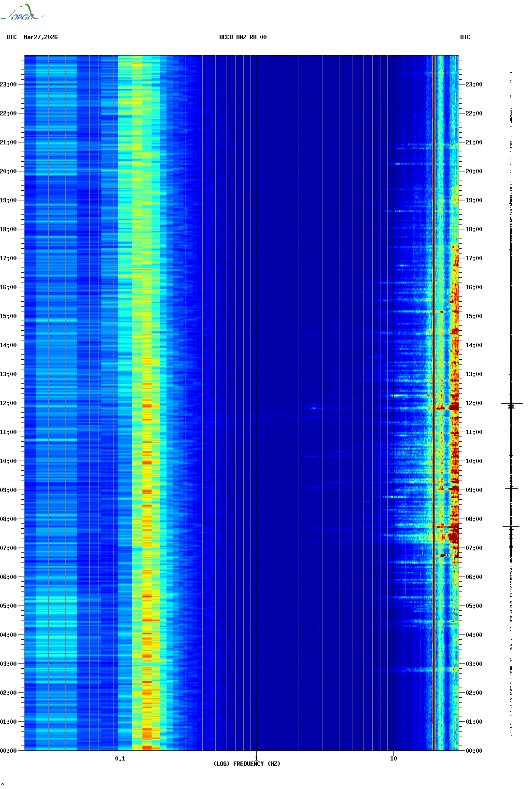
Task: Select the 03:00 label on right time axis
Action: [x=474, y=664]
